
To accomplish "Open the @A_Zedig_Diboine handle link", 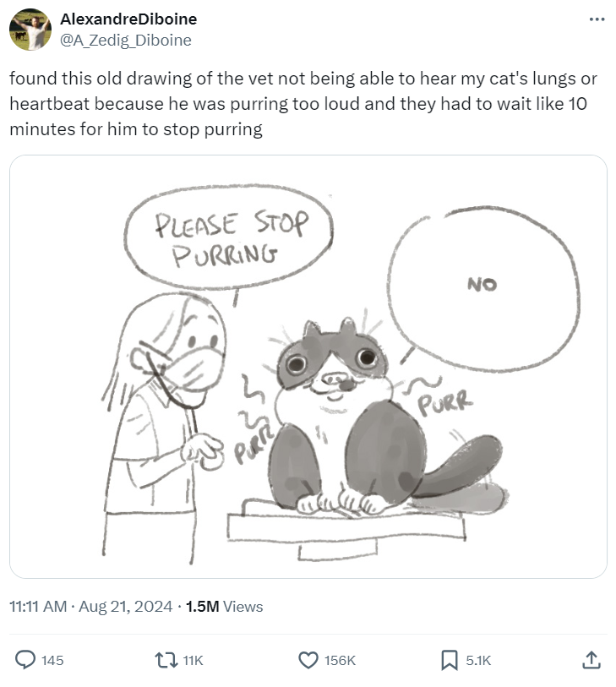I will click(125, 40).
